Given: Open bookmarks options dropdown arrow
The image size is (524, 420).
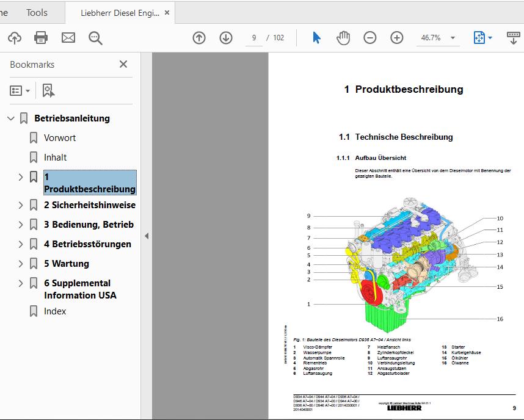Looking at the screenshot, I should pyautogui.click(x=27, y=91).
